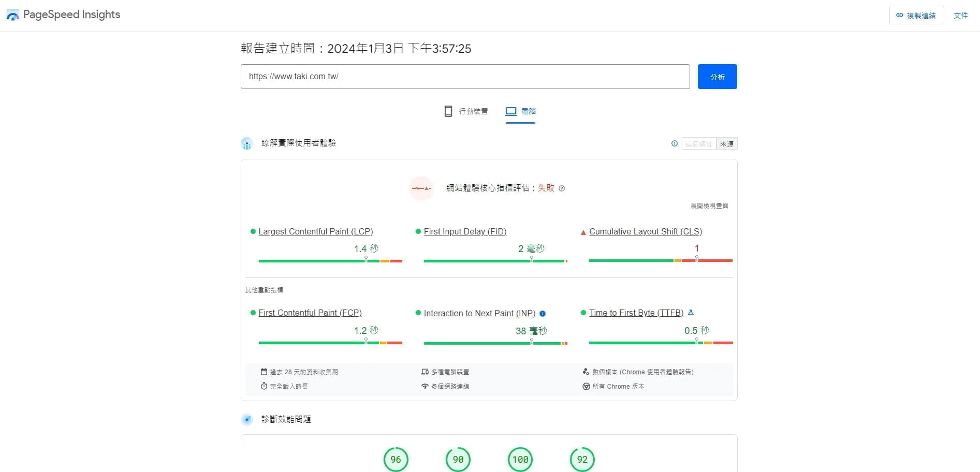
Task: Click the wifi icon for 多個網路連線
Action: pos(425,386)
